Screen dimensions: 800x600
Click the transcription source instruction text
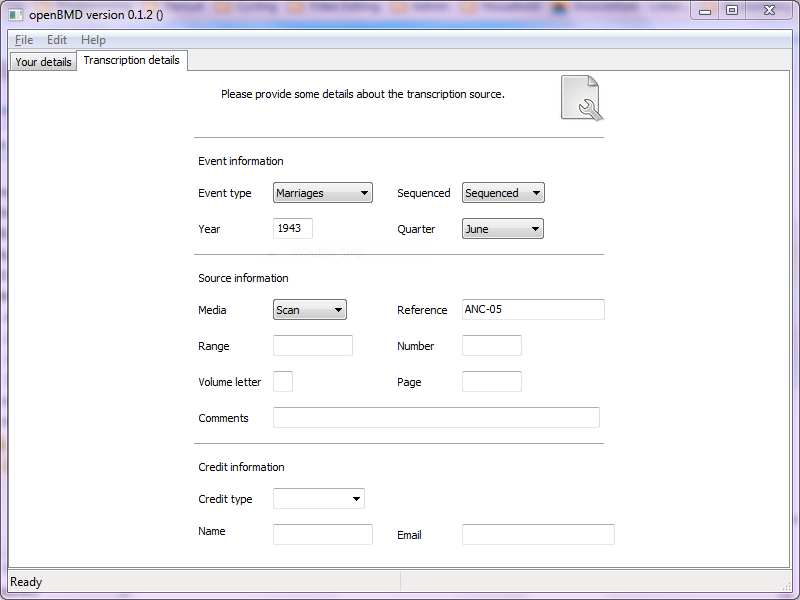pyautogui.click(x=363, y=94)
